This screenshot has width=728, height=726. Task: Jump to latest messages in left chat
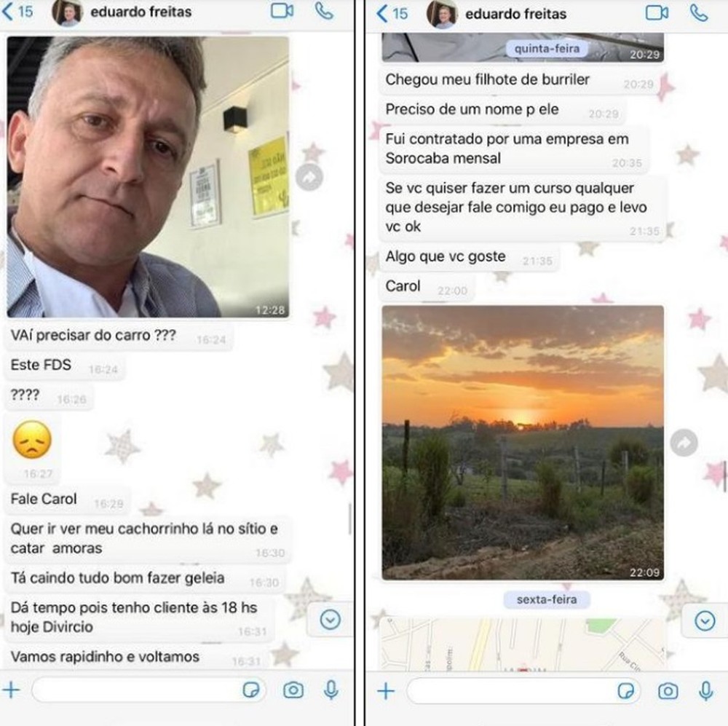330,620
